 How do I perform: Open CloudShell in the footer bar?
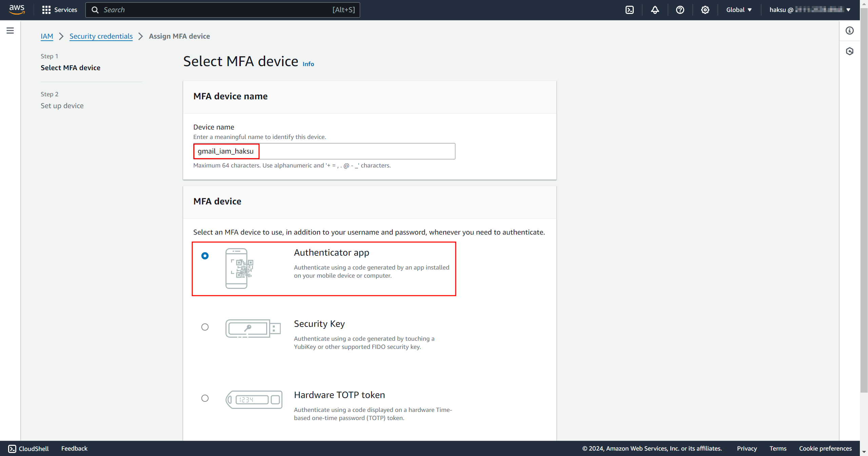tap(29, 449)
